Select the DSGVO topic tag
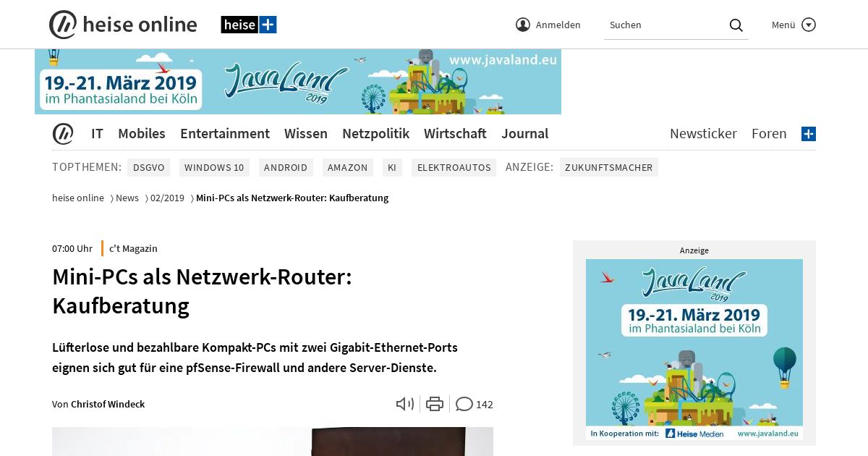868x456 pixels. click(x=148, y=167)
